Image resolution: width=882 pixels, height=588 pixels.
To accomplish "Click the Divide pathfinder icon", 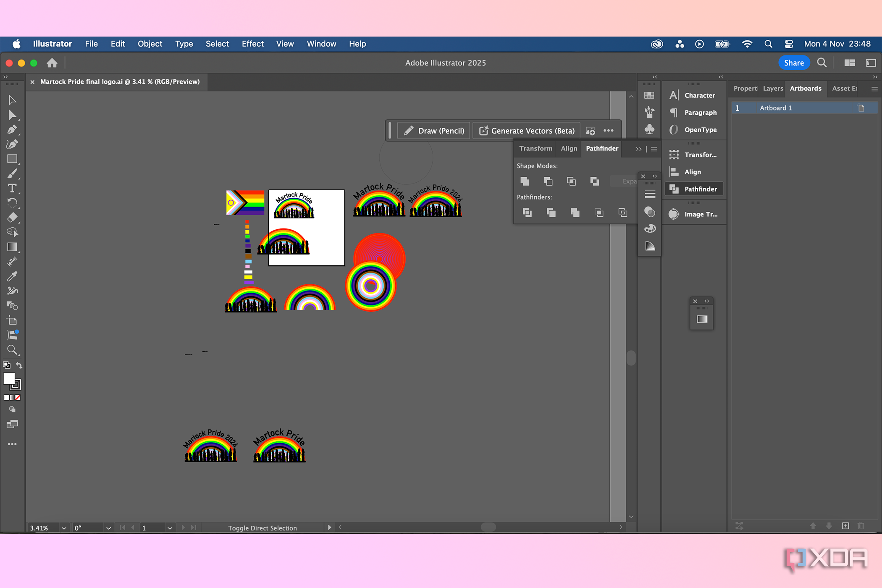I will coord(527,213).
